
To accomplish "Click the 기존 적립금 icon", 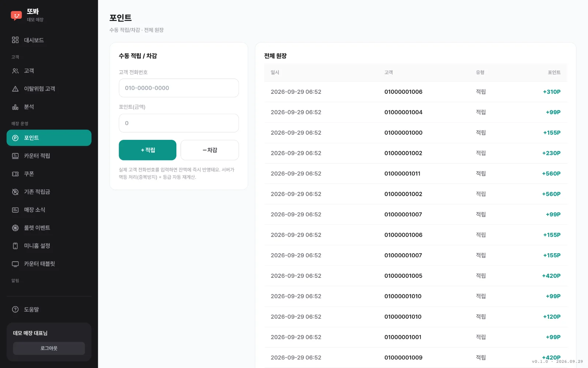I will coord(15,192).
